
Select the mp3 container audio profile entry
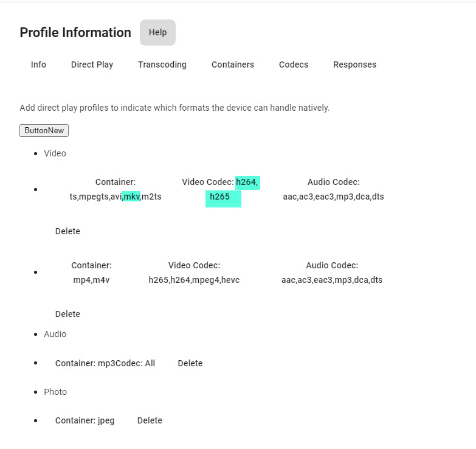pos(105,363)
